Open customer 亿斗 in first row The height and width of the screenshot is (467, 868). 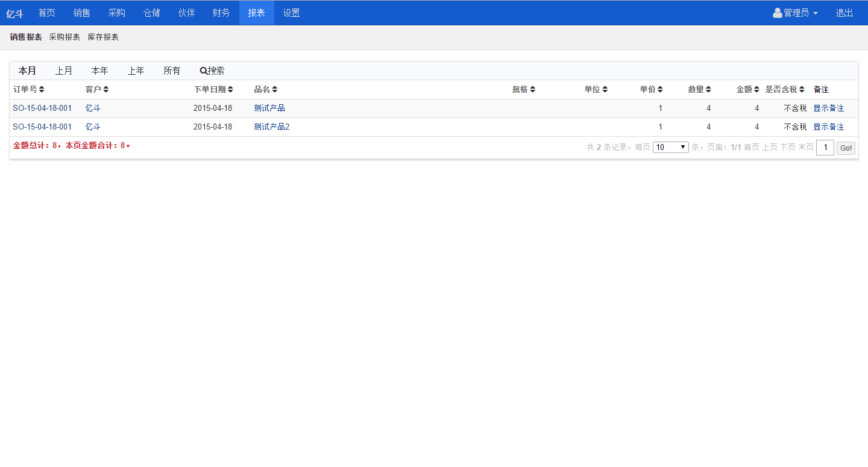click(93, 108)
